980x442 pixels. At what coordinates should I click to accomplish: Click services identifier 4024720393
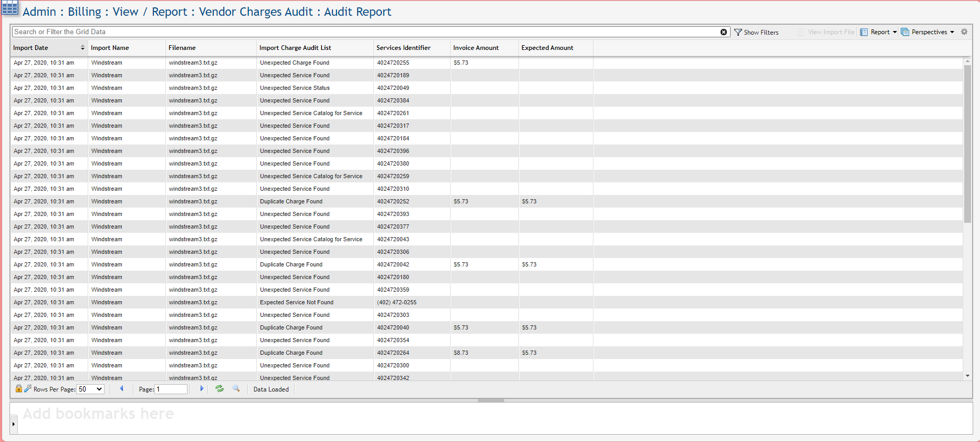tap(393, 214)
